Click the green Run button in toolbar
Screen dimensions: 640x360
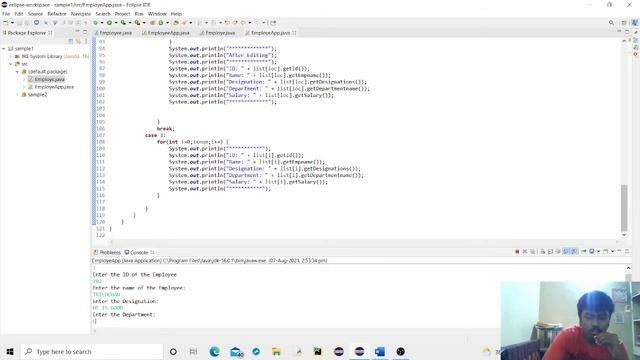click(x=109, y=23)
